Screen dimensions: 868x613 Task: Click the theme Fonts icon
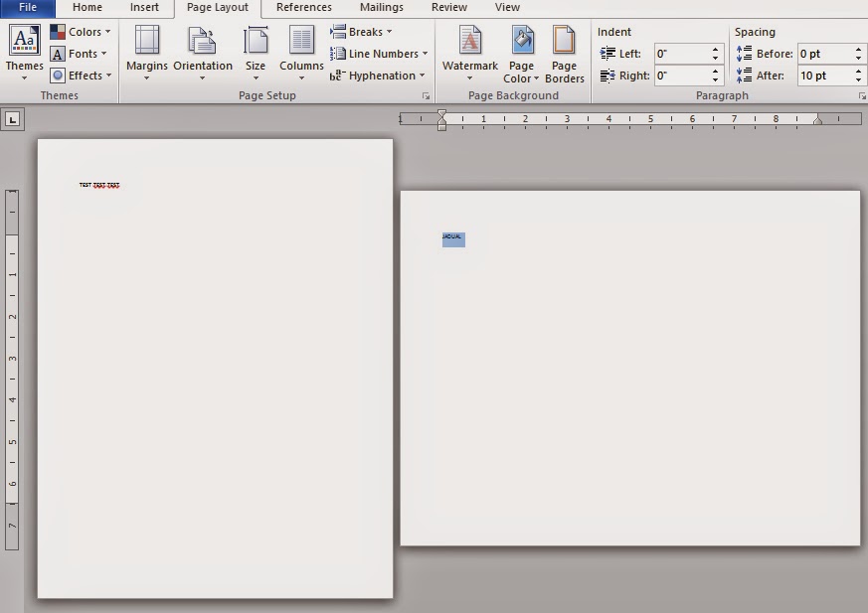pyautogui.click(x=58, y=54)
